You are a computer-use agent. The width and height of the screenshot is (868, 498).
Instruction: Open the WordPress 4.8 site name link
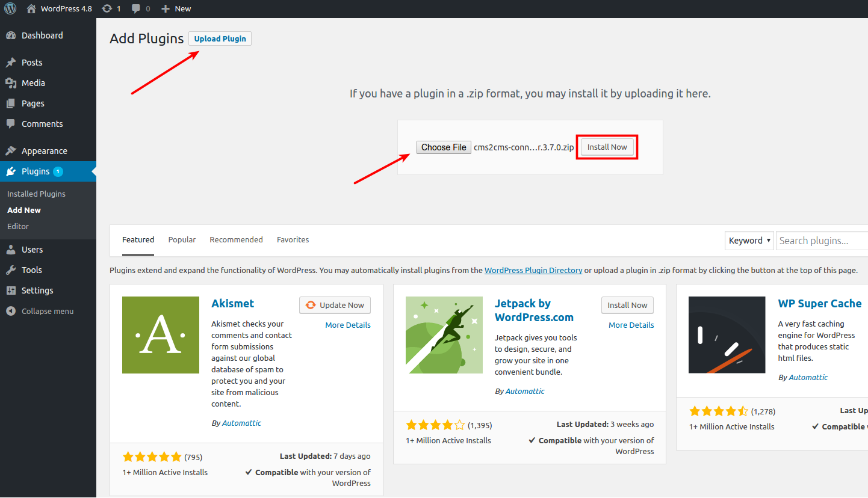tap(66, 8)
